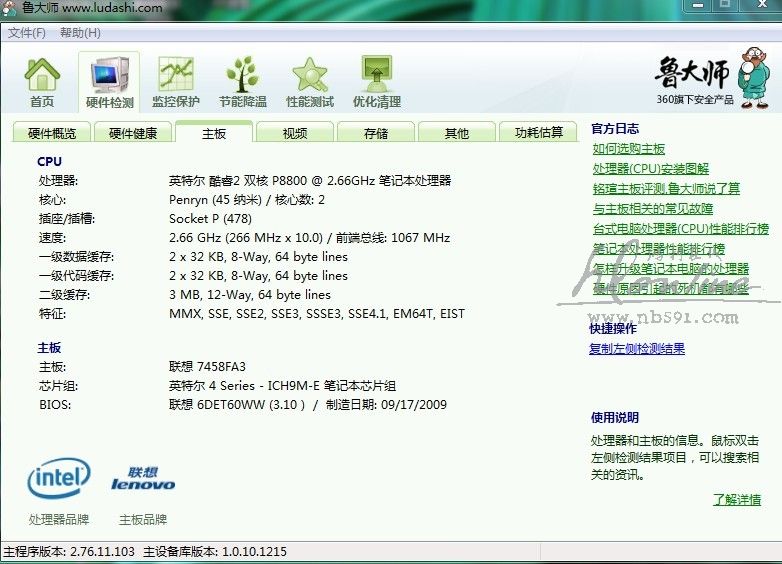Click the 一级代码缓存 value row
The image size is (782, 564).
coord(258,276)
